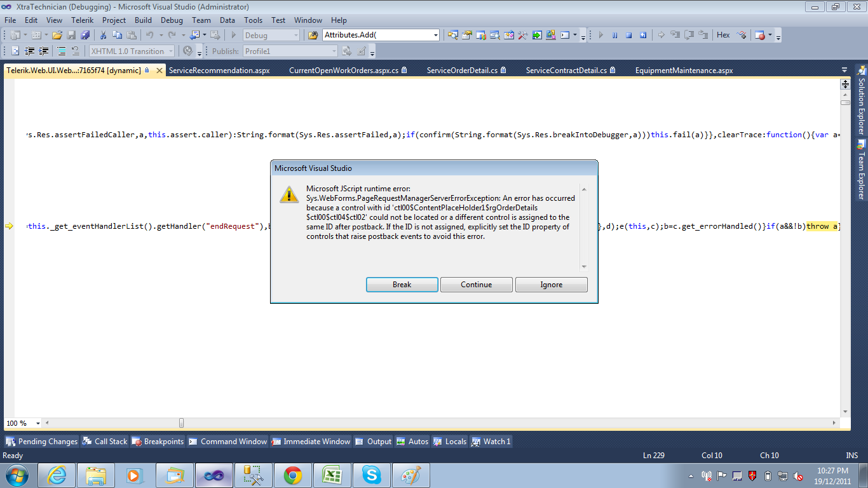Open the Call Stack window tab
This screenshot has width=868, height=488.
coord(105,442)
